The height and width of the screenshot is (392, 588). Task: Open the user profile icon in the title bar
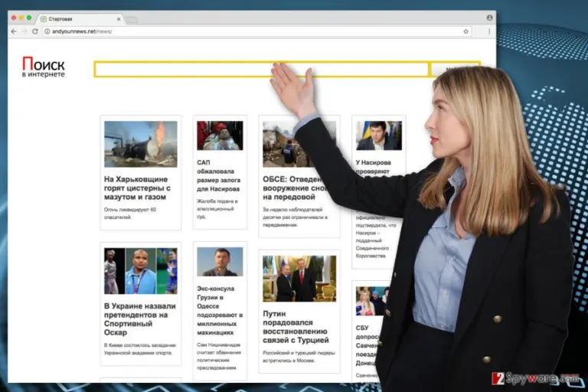point(489,18)
